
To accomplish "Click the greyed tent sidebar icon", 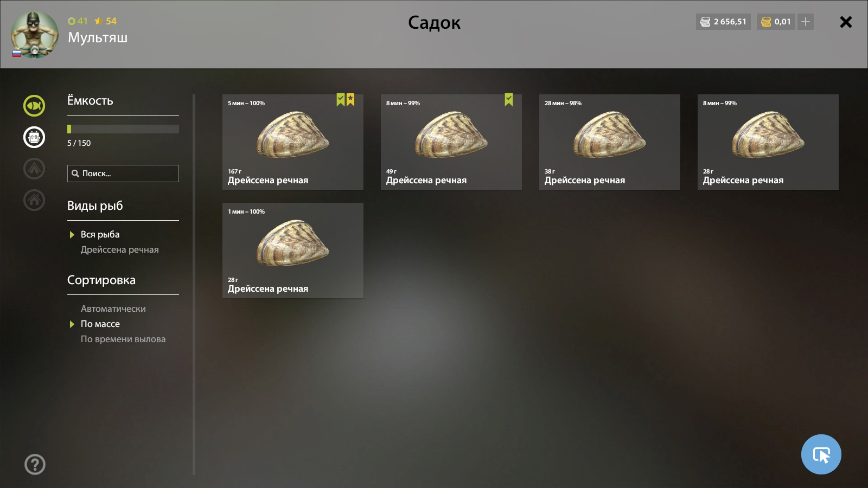I will pyautogui.click(x=34, y=169).
